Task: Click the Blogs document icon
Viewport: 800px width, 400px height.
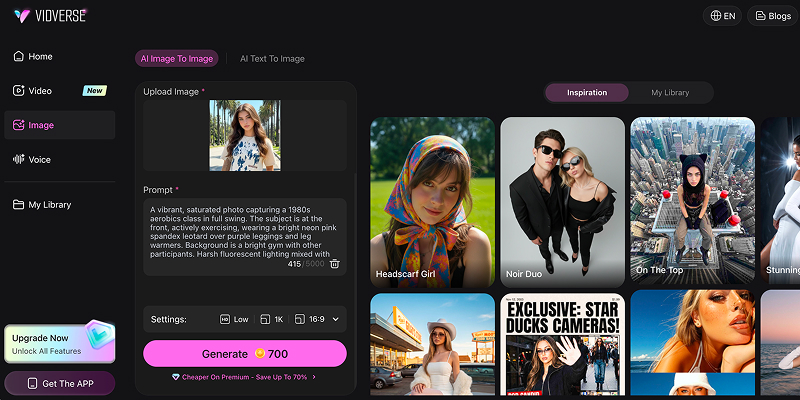Action: (x=760, y=16)
